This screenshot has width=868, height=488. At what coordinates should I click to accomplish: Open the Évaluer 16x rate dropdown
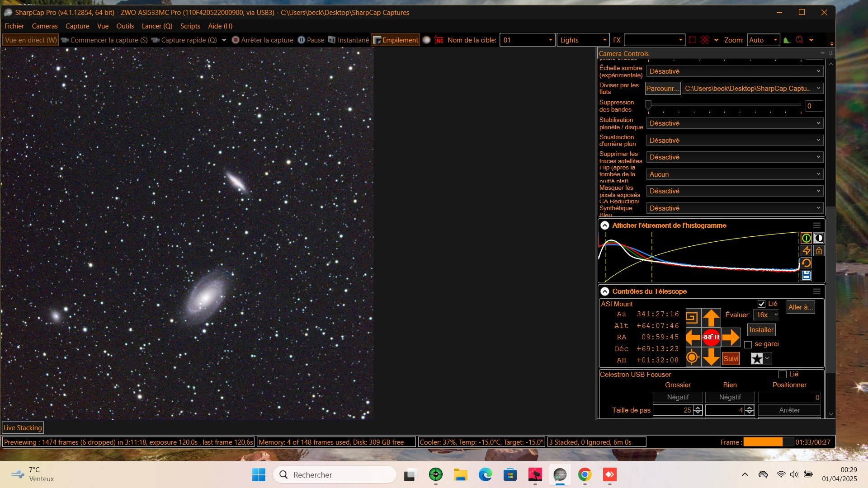pos(766,315)
